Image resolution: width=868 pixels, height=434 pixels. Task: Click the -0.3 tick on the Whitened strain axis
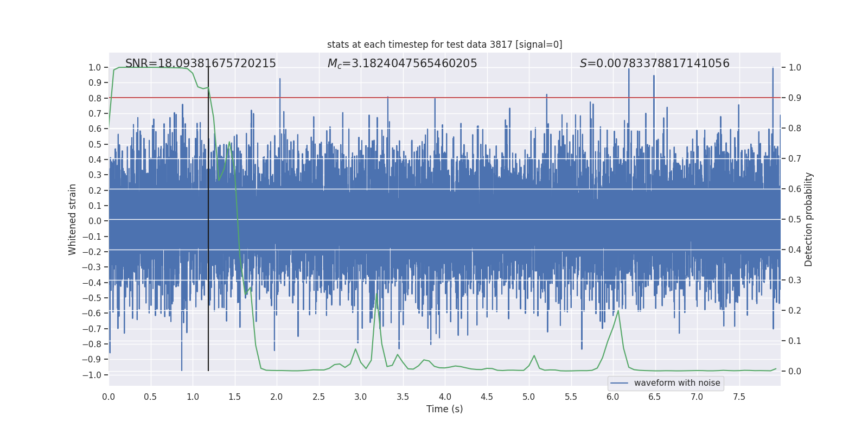(x=92, y=267)
